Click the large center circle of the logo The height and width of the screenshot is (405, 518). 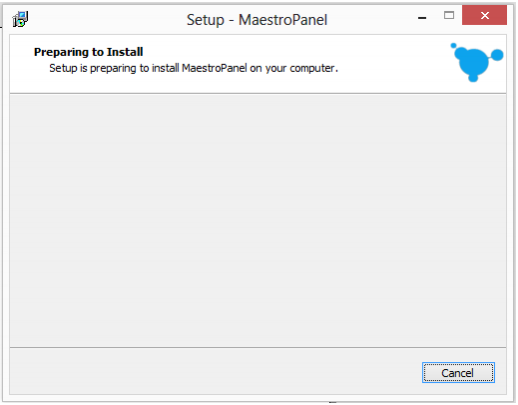click(473, 61)
